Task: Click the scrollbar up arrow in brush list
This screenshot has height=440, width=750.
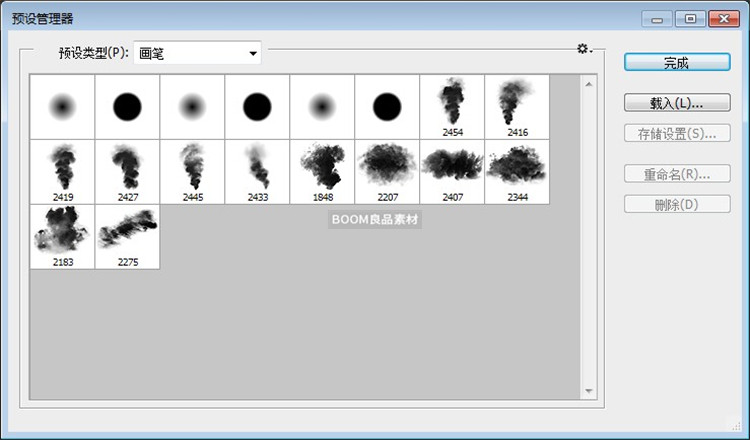Action: 588,82
